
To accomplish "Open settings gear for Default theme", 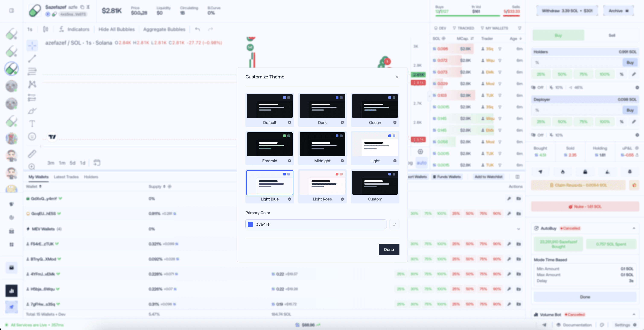I will point(289,122).
